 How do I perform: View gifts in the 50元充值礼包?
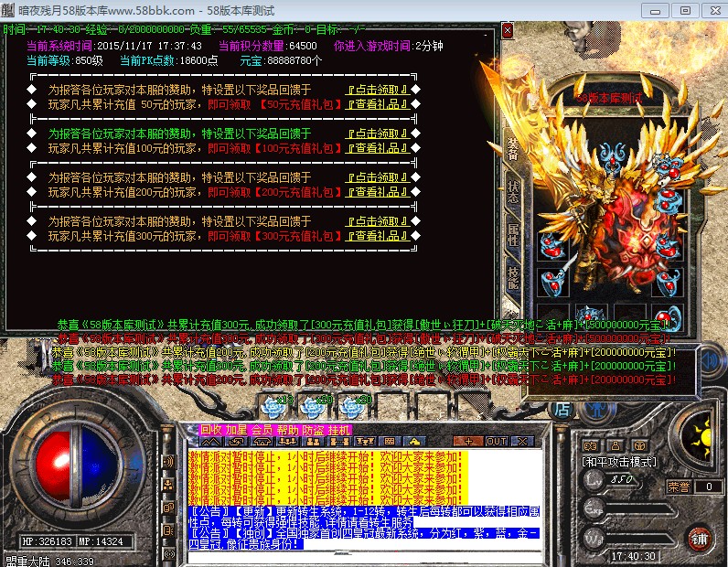378,104
